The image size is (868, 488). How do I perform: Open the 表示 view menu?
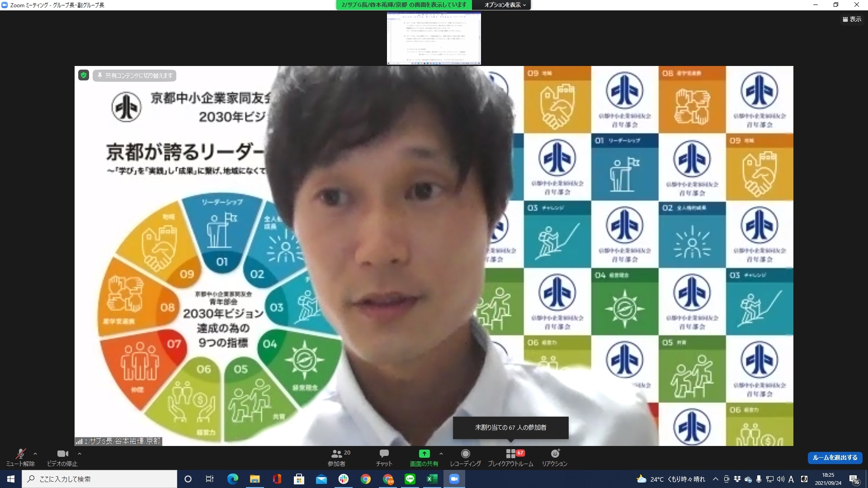[x=852, y=19]
